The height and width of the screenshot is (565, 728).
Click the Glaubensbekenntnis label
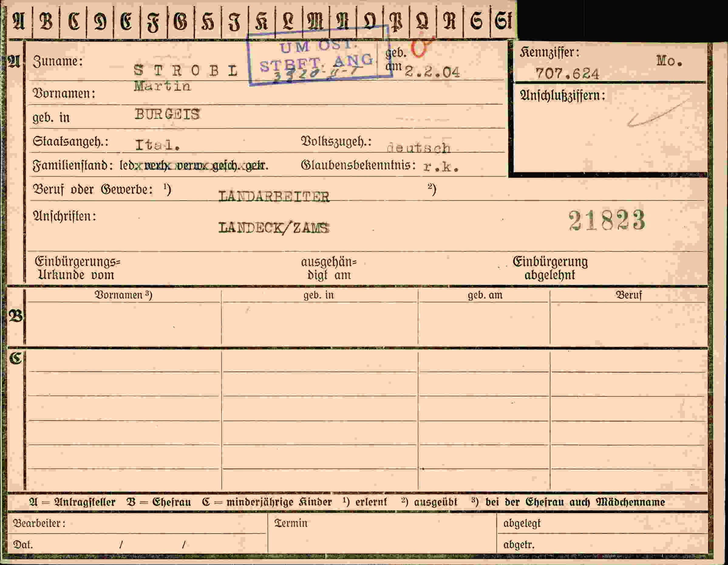pyautogui.click(x=358, y=165)
